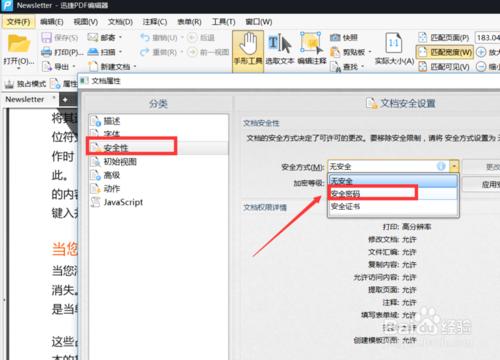Viewport: 500px width, 360px height.
Task: Click the 导出 export icon
Action: [x=47, y=66]
